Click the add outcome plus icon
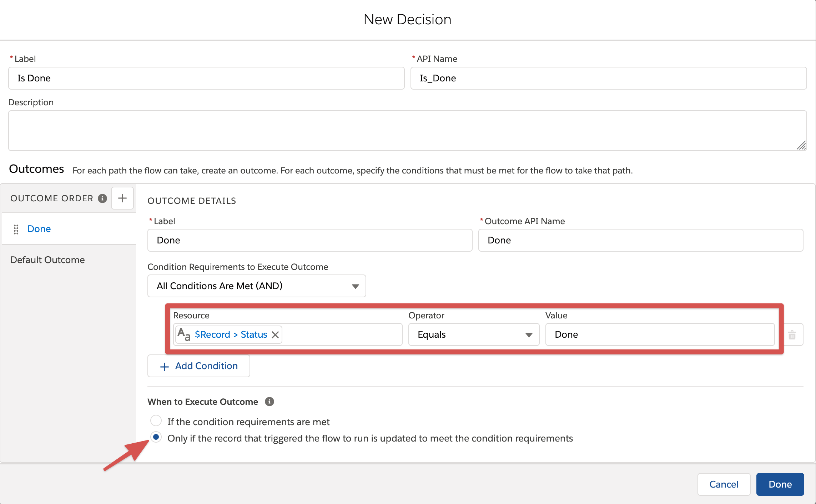The height and width of the screenshot is (504, 816). pyautogui.click(x=122, y=198)
